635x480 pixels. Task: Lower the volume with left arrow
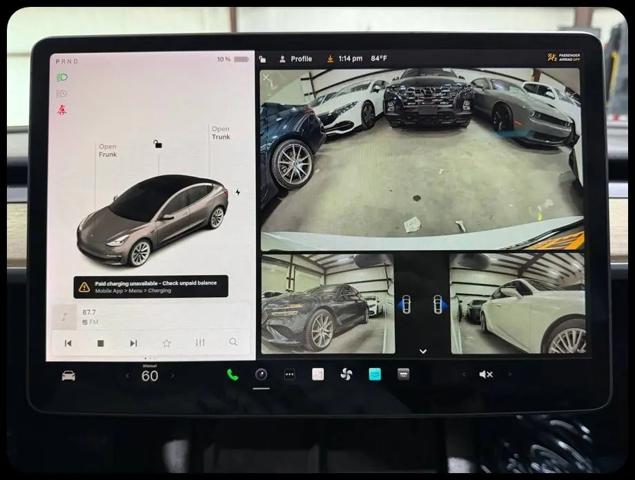(x=465, y=375)
